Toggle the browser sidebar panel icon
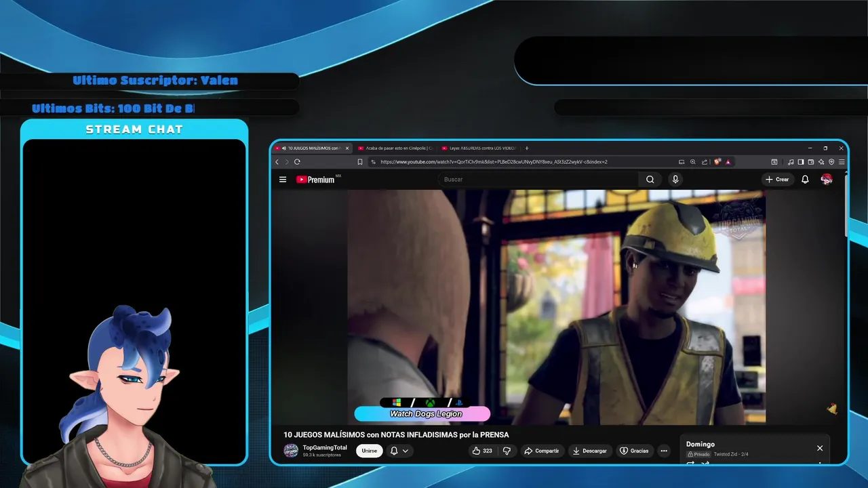This screenshot has height=488, width=868. [x=801, y=162]
